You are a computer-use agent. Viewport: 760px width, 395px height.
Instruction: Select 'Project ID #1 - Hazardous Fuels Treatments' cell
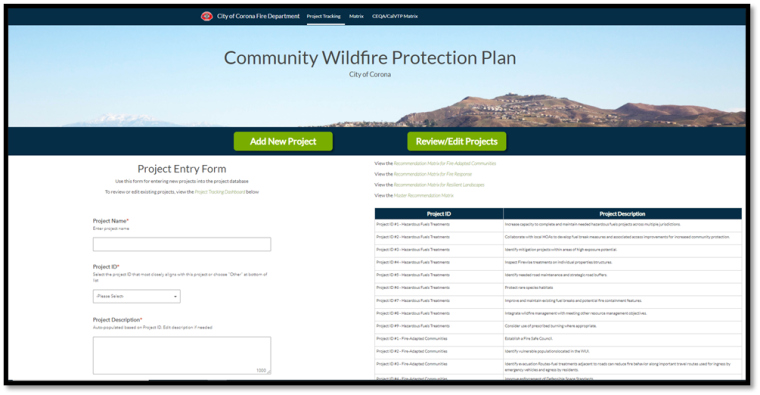point(439,225)
